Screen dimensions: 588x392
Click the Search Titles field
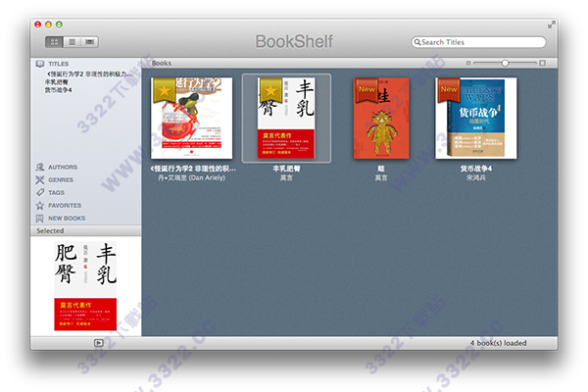[x=478, y=42]
